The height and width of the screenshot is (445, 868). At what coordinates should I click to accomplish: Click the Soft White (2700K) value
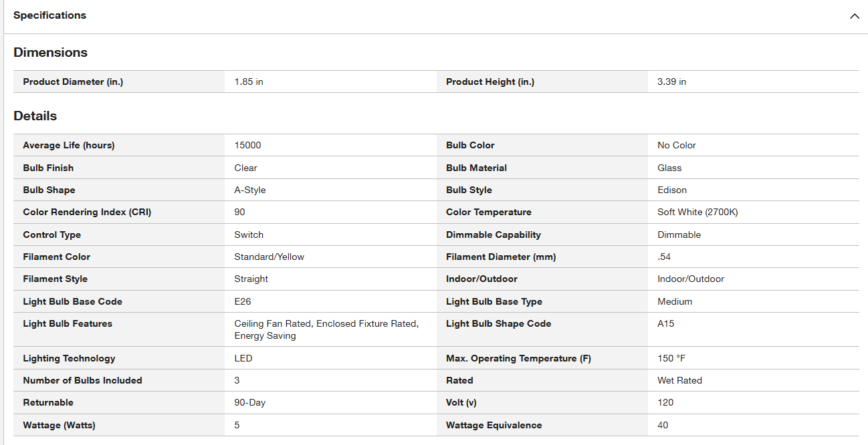pos(697,212)
